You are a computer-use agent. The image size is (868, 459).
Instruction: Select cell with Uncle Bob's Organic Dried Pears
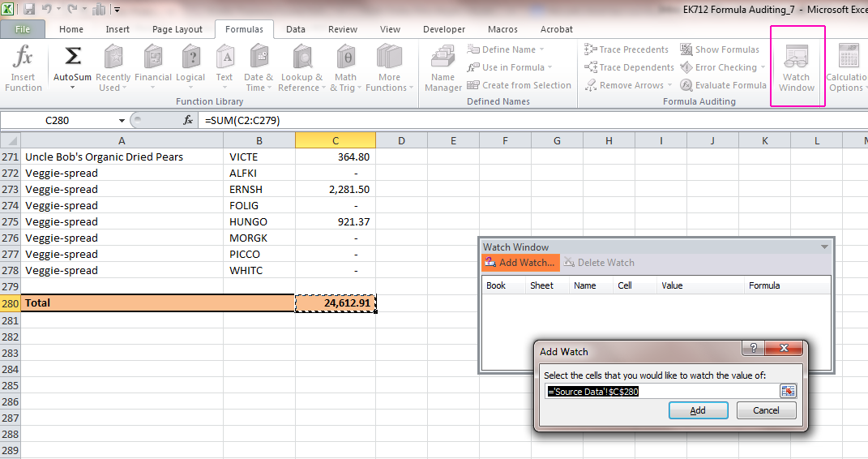coord(122,157)
